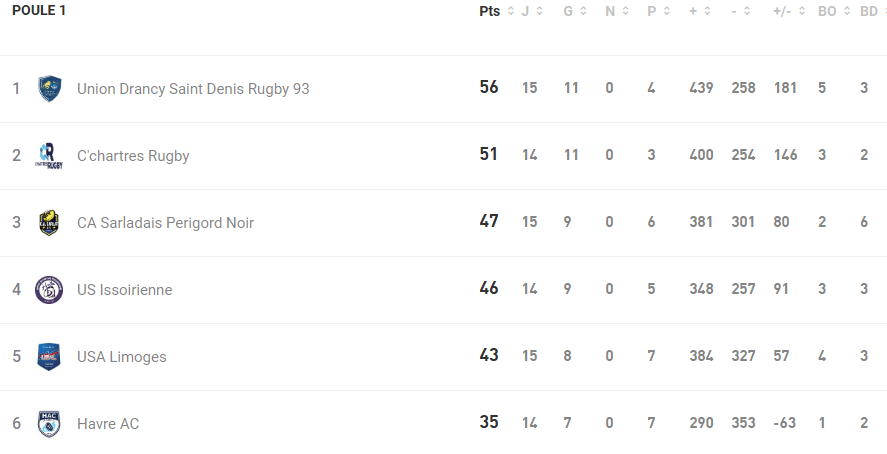The width and height of the screenshot is (887, 454).
Task: Open CA Sarladais Perigord Noir team link
Action: [165, 222]
